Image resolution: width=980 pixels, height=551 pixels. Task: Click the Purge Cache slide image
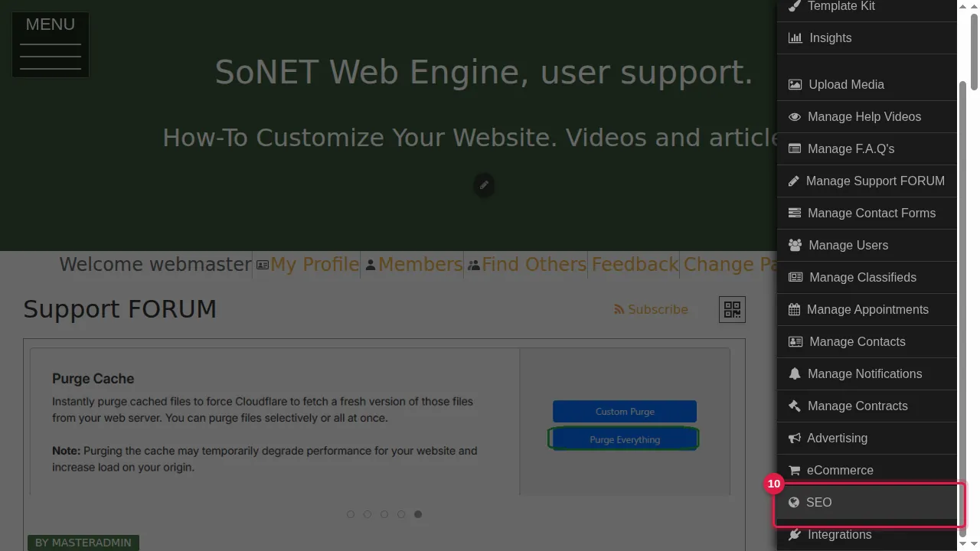click(x=380, y=422)
